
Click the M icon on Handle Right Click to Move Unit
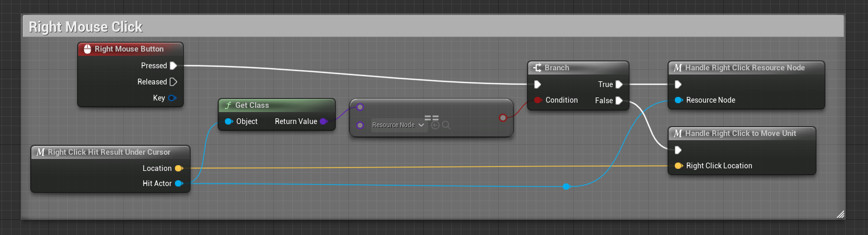678,133
